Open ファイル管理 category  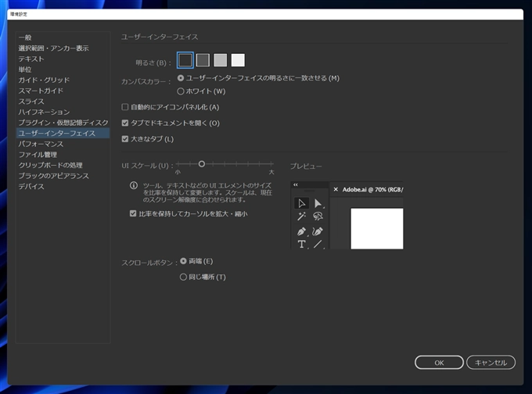pos(63,155)
